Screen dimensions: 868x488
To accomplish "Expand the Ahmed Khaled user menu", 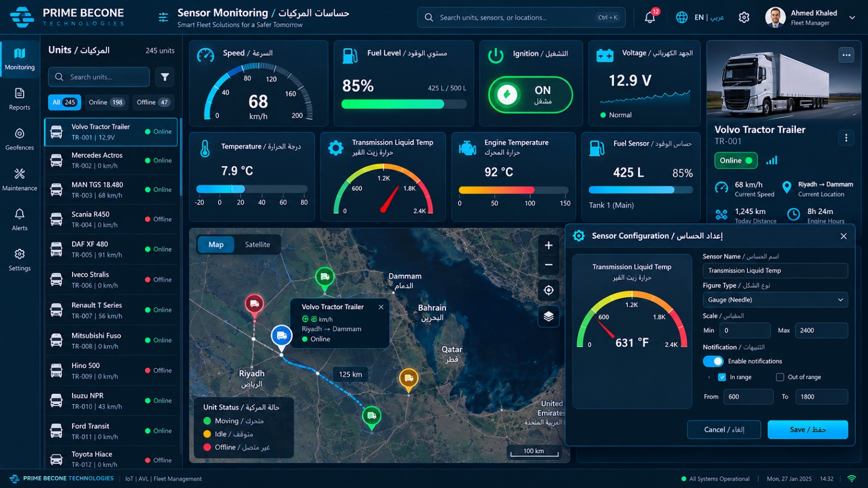I will click(852, 17).
